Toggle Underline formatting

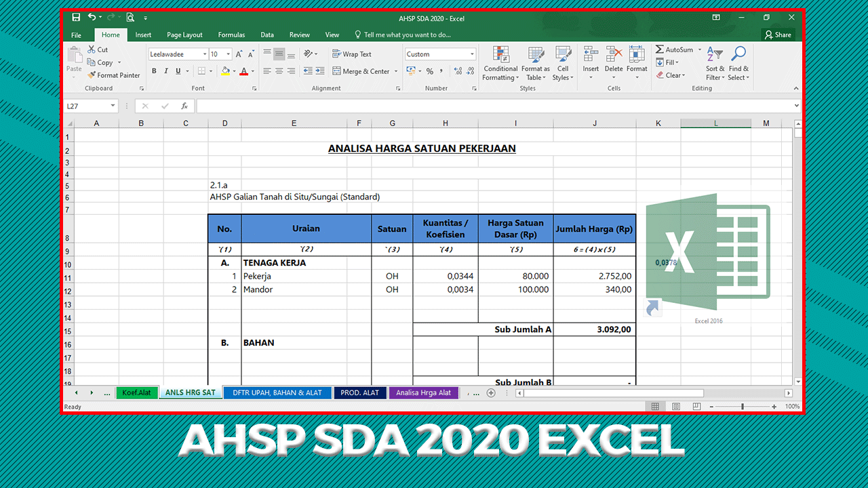178,71
